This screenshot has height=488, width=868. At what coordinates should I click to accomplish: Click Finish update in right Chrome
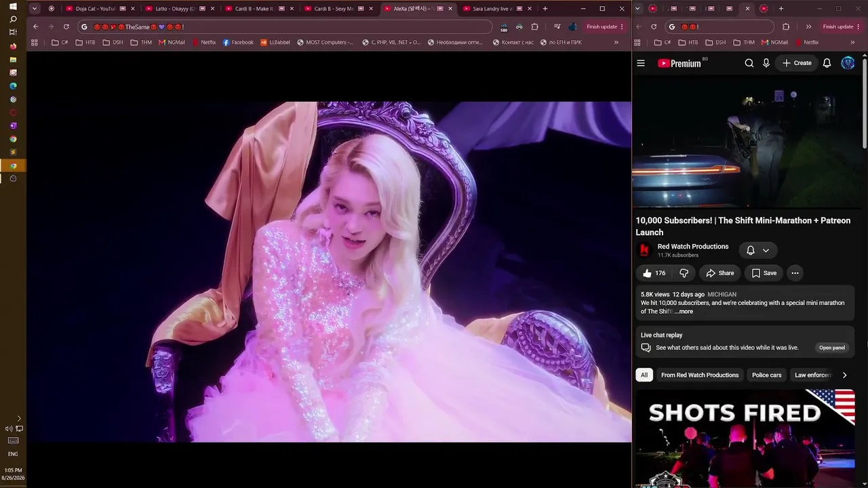point(842,26)
